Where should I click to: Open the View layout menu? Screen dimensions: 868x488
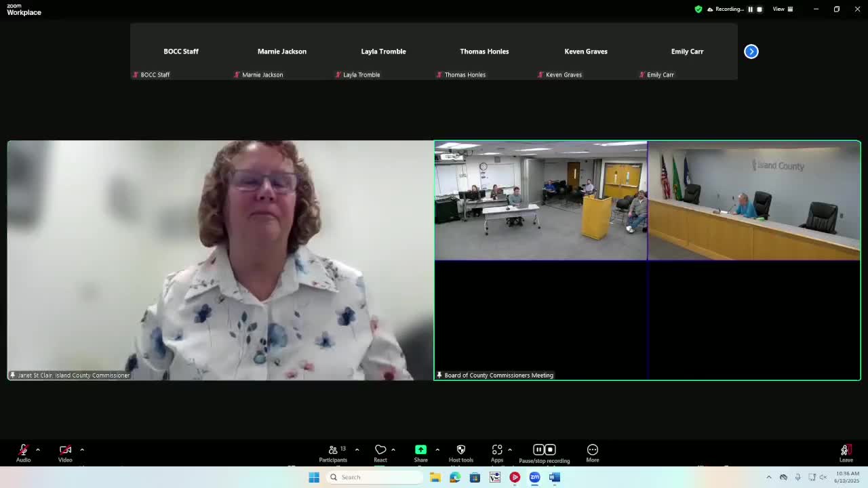pyautogui.click(x=783, y=9)
